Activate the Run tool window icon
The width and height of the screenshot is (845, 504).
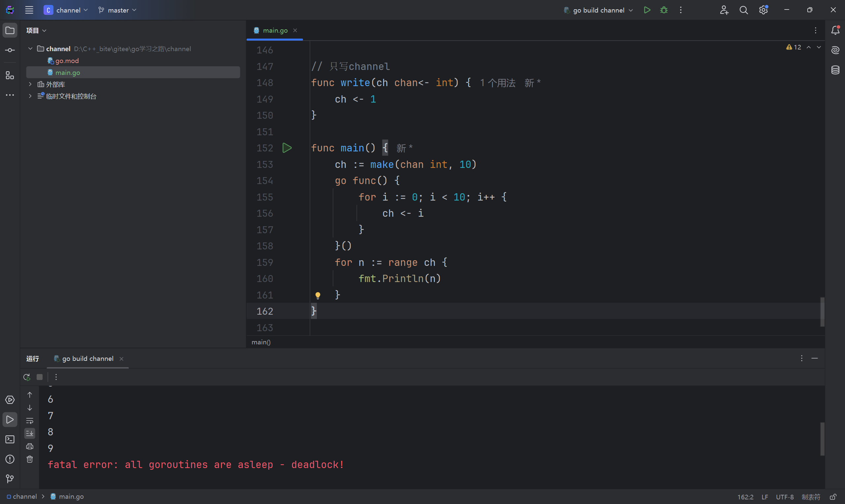tap(10, 420)
